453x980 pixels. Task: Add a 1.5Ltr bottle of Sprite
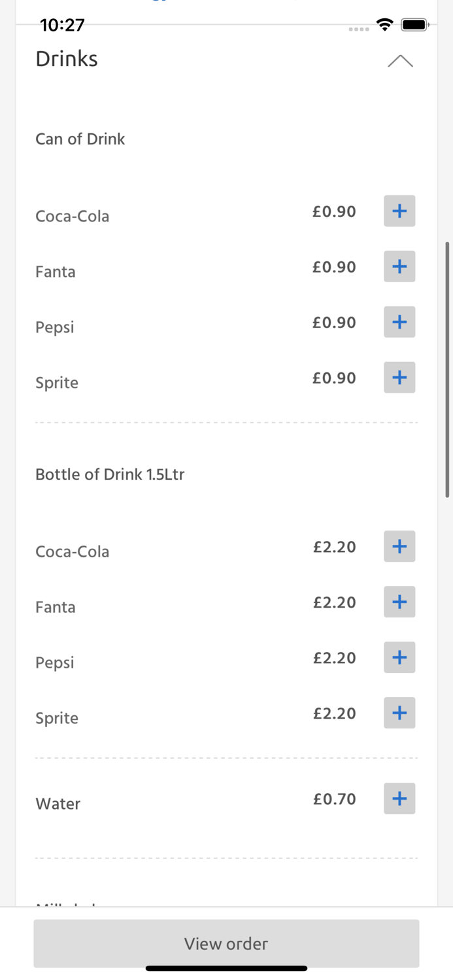[399, 713]
